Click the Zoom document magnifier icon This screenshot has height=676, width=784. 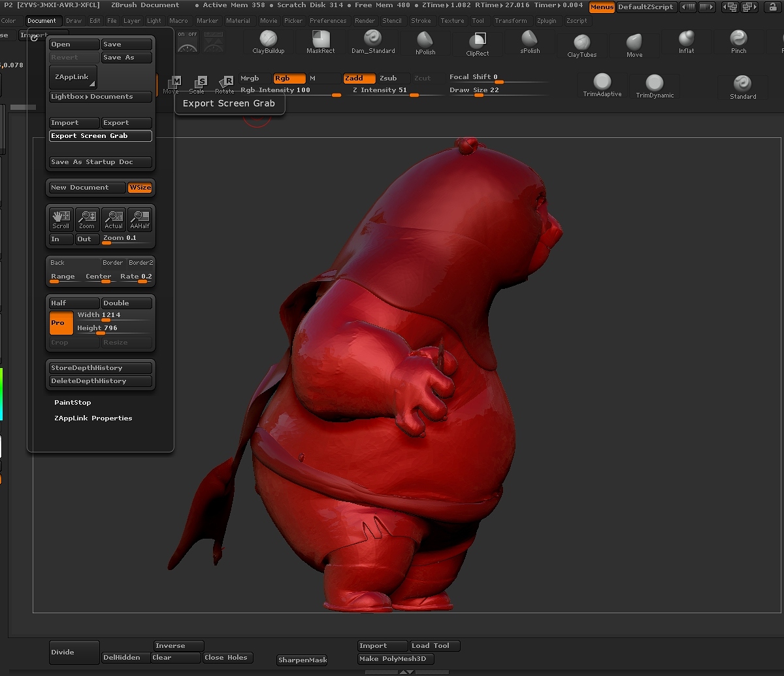click(87, 220)
